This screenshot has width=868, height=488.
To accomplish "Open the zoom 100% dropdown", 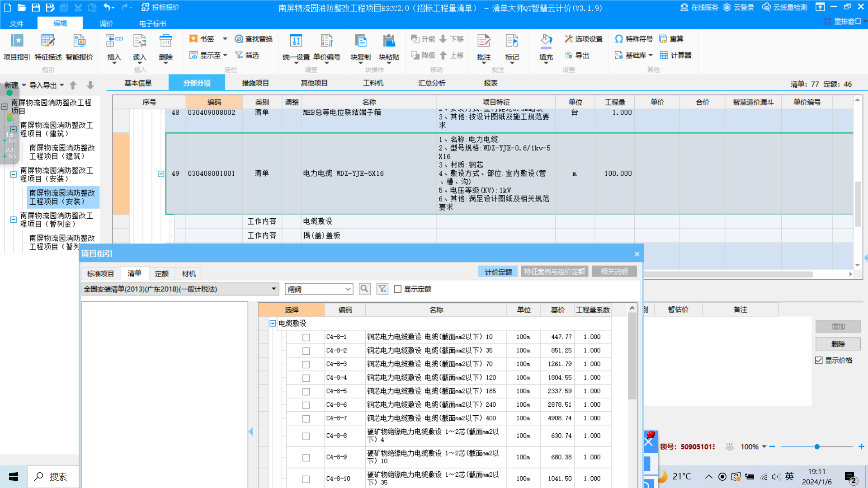I will 764,446.
